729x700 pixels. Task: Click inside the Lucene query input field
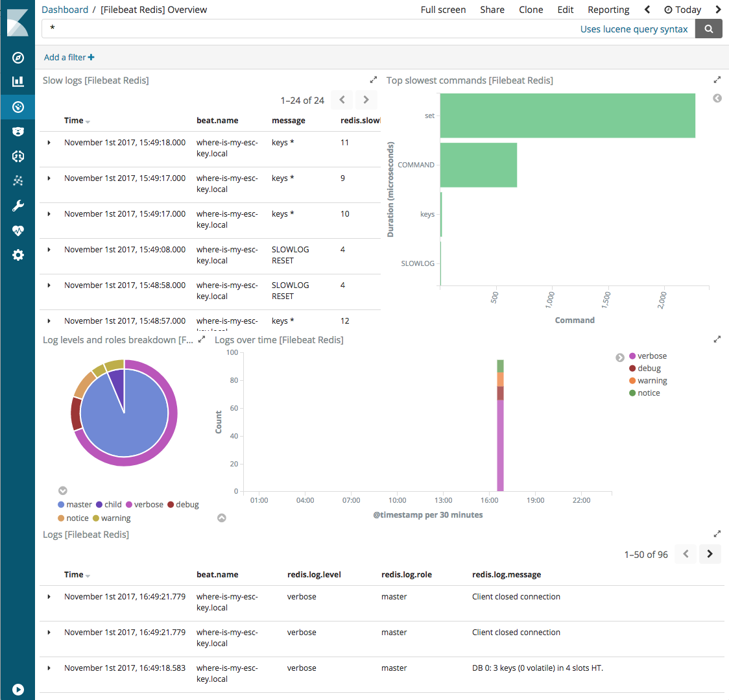[259, 29]
